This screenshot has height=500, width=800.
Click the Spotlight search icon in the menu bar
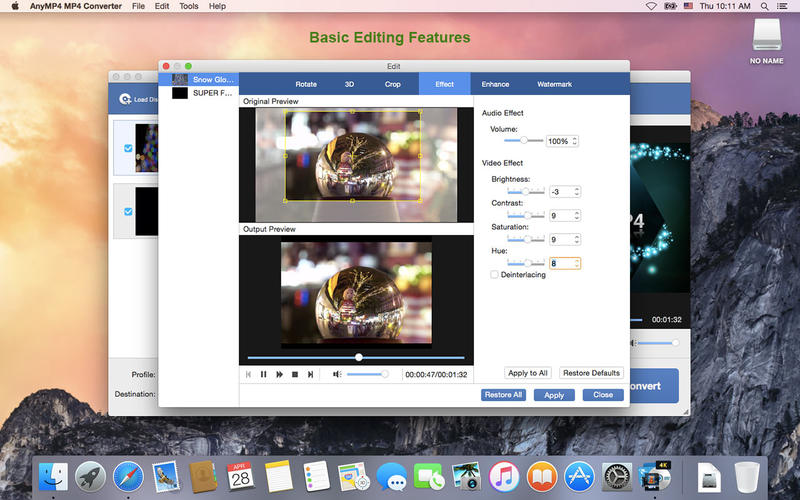[764, 6]
